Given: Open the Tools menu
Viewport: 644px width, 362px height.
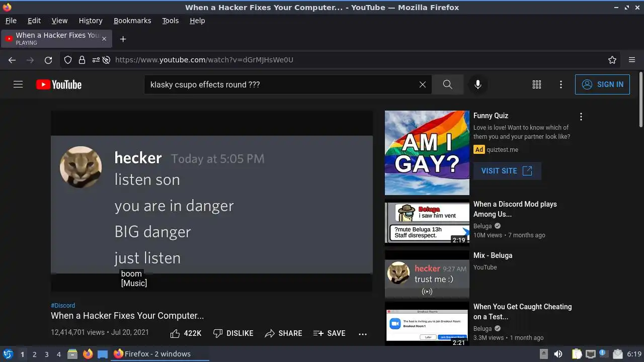Looking at the screenshot, I should tap(171, 21).
